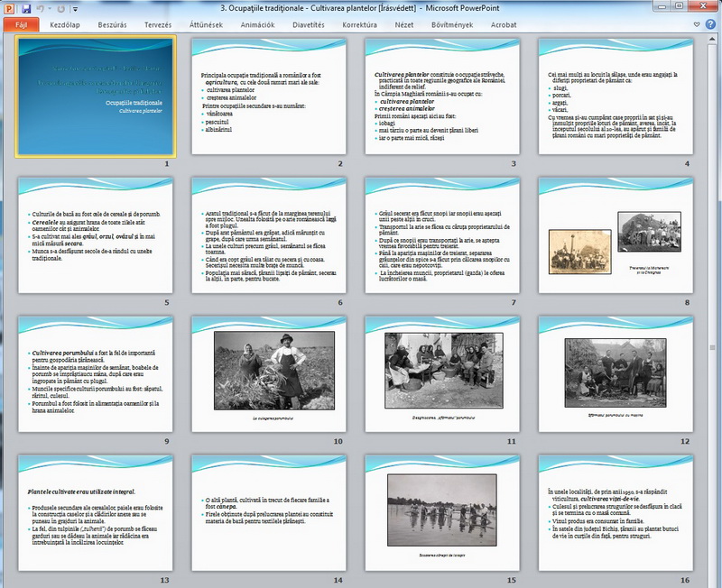Click the Save icon in quick access toolbar
The image size is (722, 588).
(26, 8)
